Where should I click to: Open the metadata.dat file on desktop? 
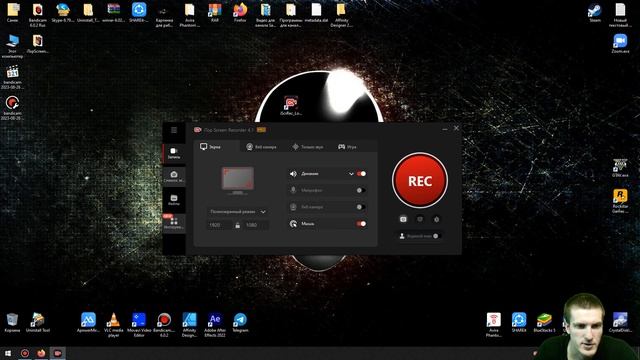point(316,13)
